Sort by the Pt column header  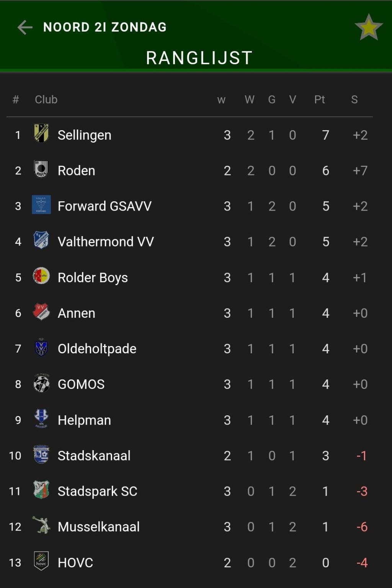pos(320,100)
